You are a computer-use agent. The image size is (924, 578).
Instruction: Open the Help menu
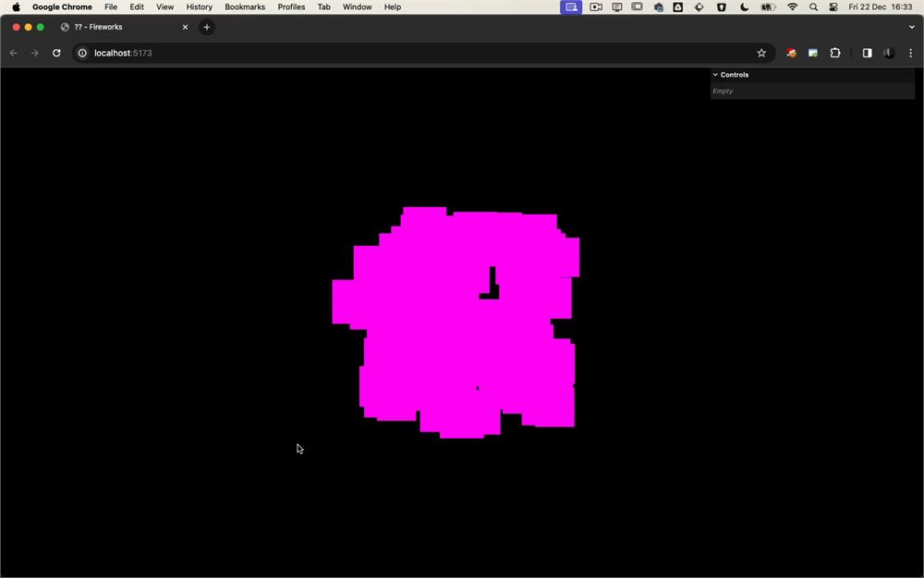click(x=393, y=7)
